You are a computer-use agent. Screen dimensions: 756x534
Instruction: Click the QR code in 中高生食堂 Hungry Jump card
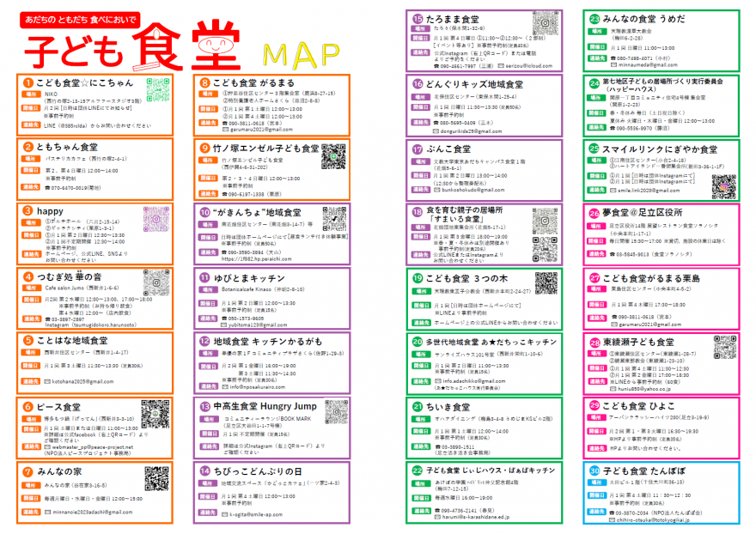336,412
